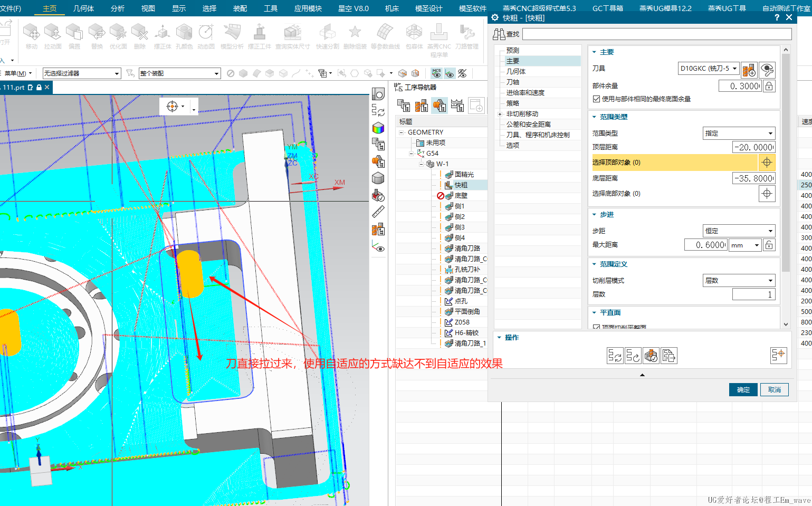
Task: Open the 步距 dropdown showing 恒定
Action: pos(739,231)
